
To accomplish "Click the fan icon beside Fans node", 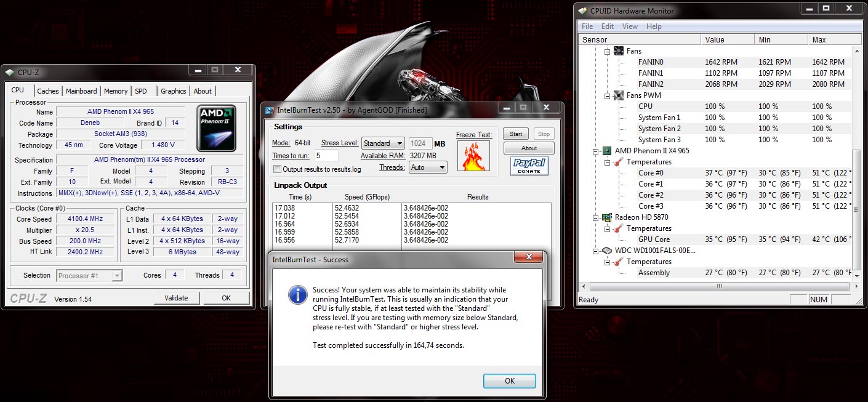I will (619, 51).
